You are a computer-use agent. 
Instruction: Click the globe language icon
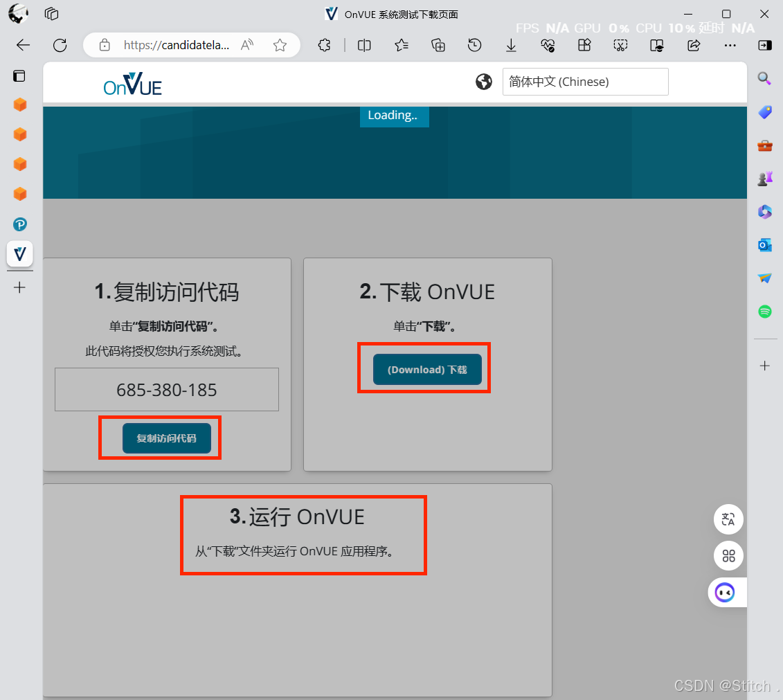pyautogui.click(x=483, y=82)
